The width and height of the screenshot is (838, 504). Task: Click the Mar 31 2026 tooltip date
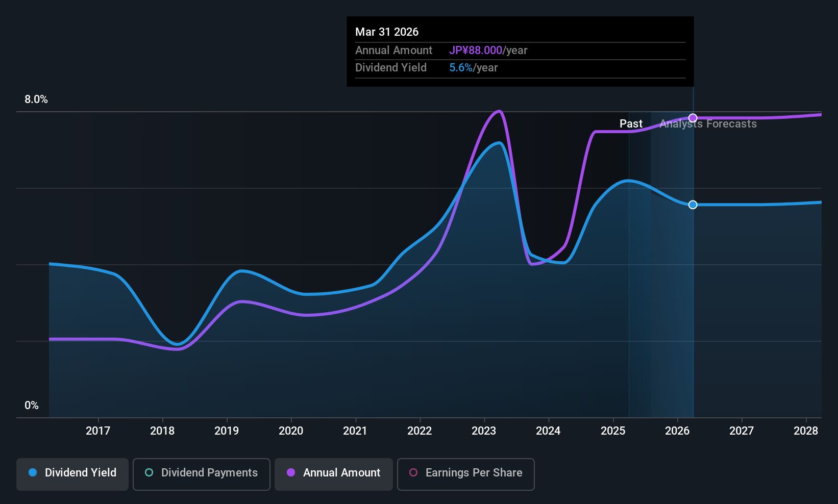[x=387, y=32]
